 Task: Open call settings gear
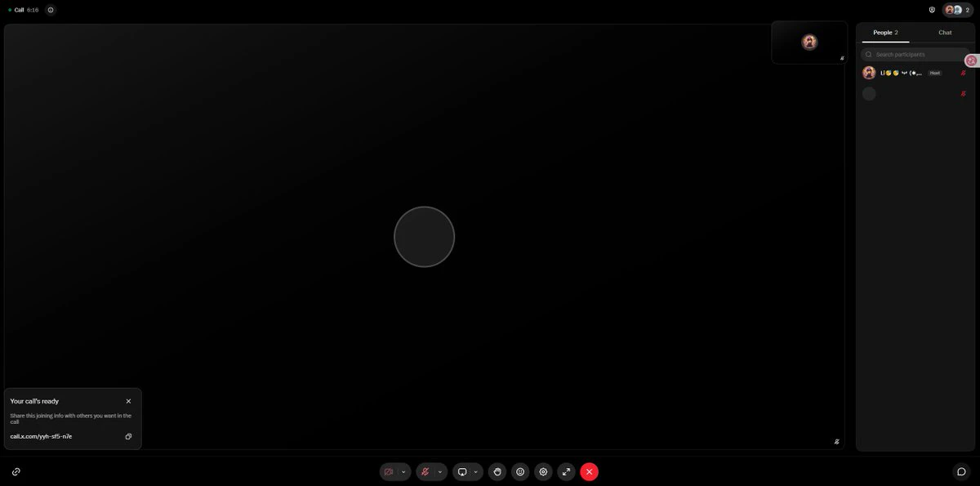[543, 472]
